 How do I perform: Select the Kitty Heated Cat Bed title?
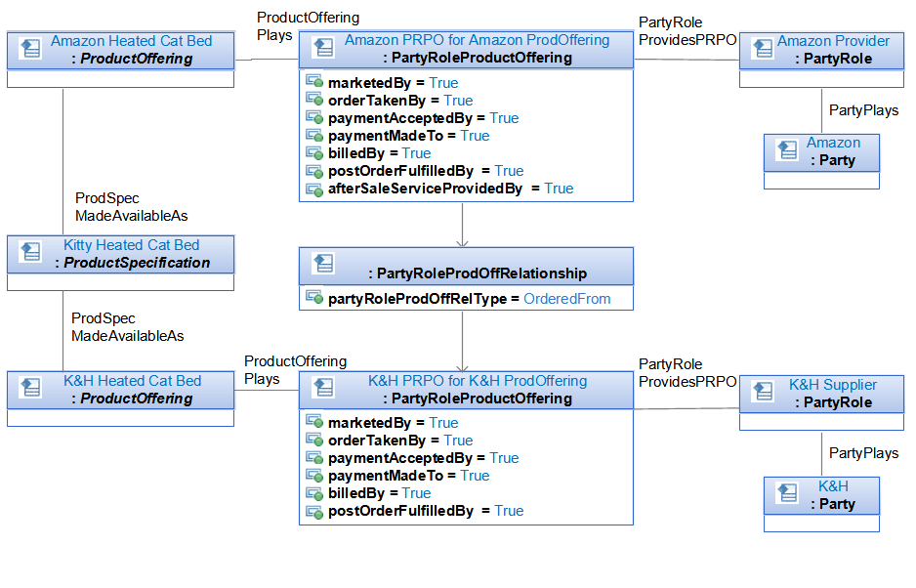pos(132,245)
